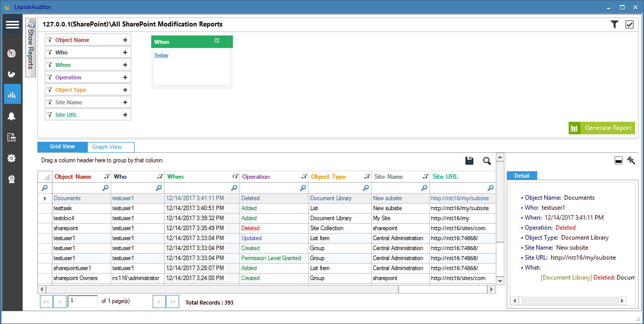Select the testdoc4 row
This screenshot has width=644, height=324.
tap(267, 218)
